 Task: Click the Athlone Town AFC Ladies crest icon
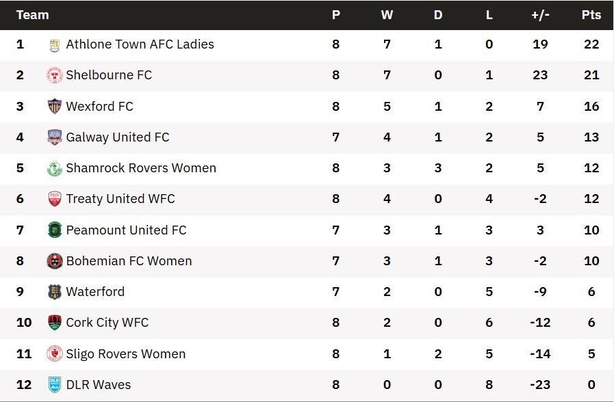pyautogui.click(x=54, y=45)
